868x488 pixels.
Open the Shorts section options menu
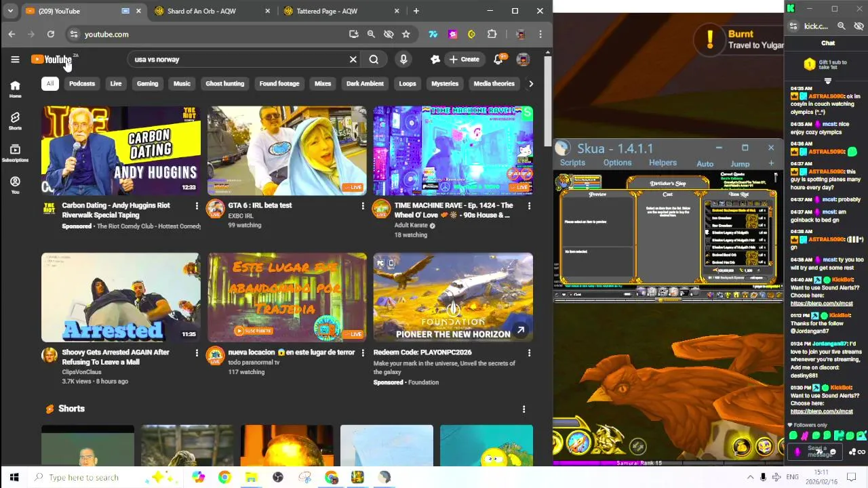[x=524, y=409]
